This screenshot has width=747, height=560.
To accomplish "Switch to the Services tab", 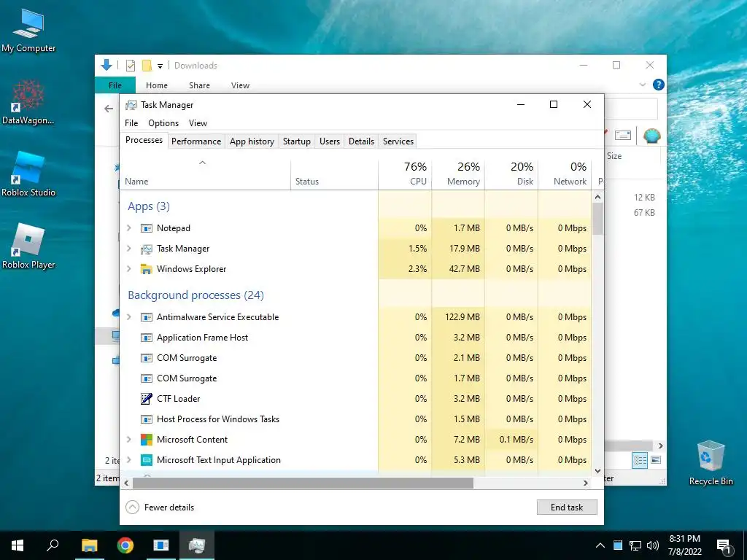I will [x=398, y=141].
